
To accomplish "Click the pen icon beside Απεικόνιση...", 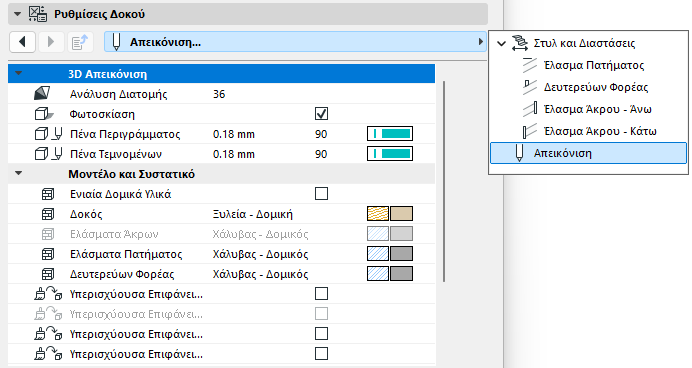I will [116, 42].
